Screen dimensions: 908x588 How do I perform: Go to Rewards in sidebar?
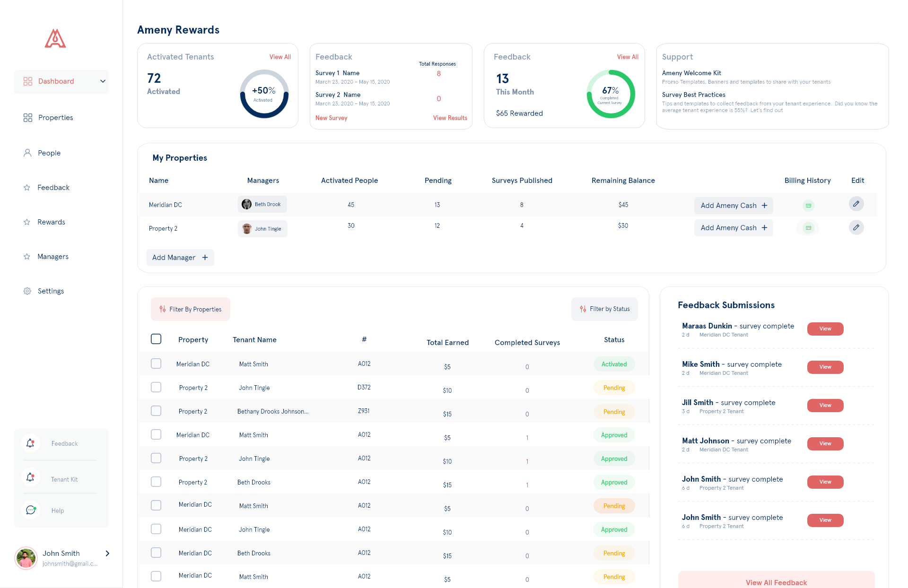51,222
